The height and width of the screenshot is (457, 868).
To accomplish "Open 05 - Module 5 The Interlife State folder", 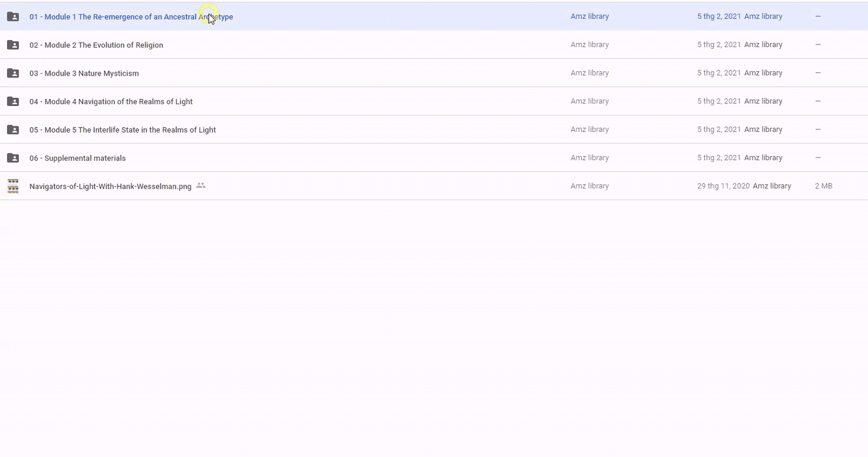I will (x=122, y=130).
